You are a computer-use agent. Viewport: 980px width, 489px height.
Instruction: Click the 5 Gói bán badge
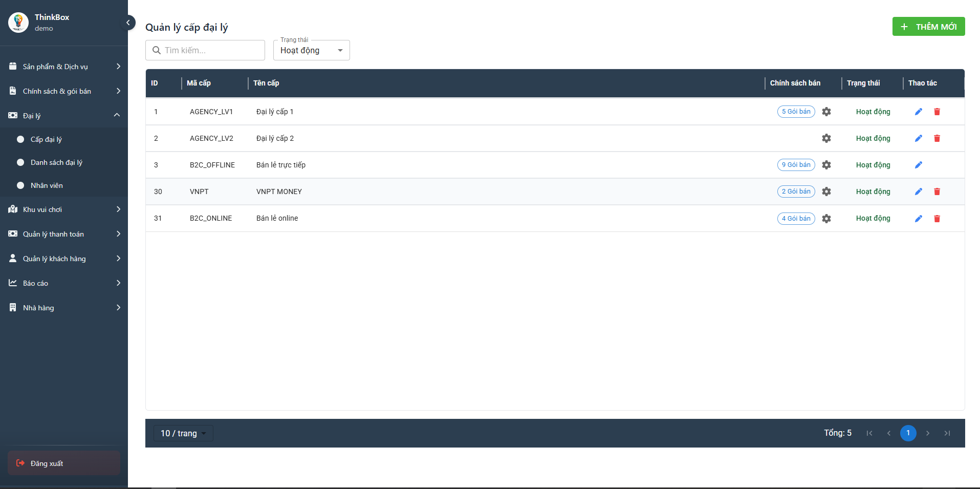pyautogui.click(x=796, y=112)
